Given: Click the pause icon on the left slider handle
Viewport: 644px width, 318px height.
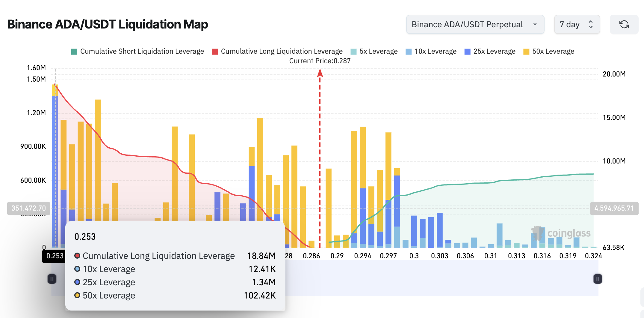Looking at the screenshot, I should coord(52,279).
